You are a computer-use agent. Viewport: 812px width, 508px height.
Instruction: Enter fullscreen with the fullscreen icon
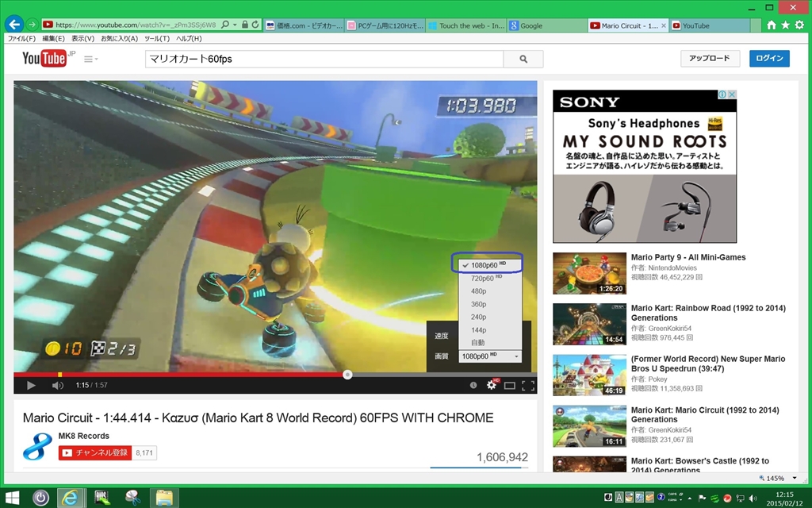coord(528,385)
